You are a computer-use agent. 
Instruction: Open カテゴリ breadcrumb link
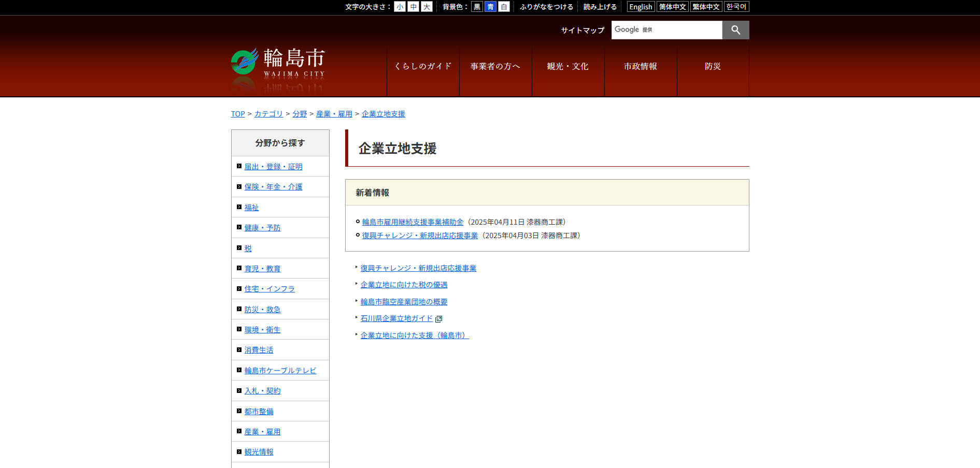(x=268, y=114)
